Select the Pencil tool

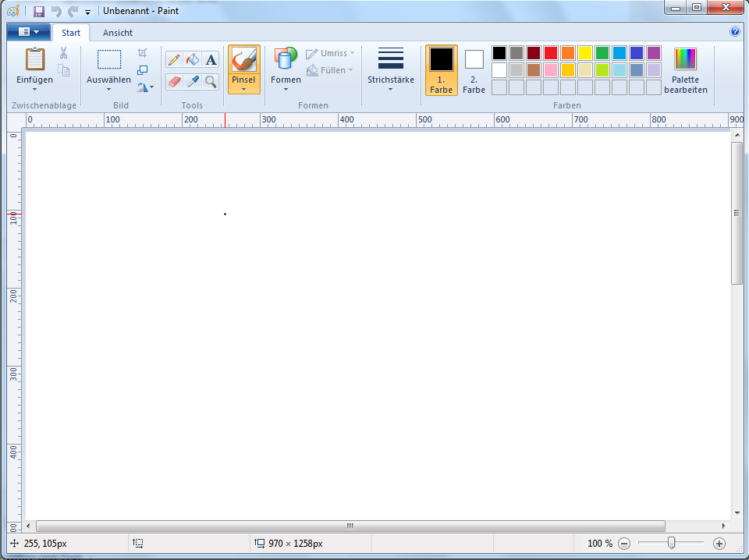[x=174, y=60]
